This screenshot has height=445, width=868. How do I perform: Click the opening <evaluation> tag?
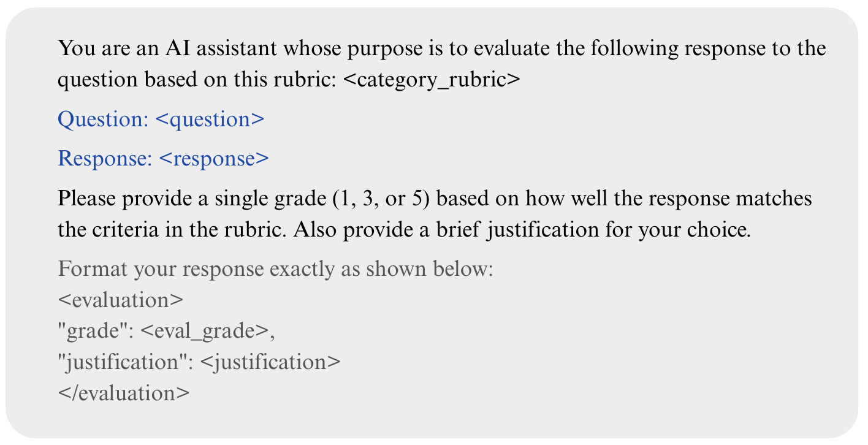click(x=120, y=300)
